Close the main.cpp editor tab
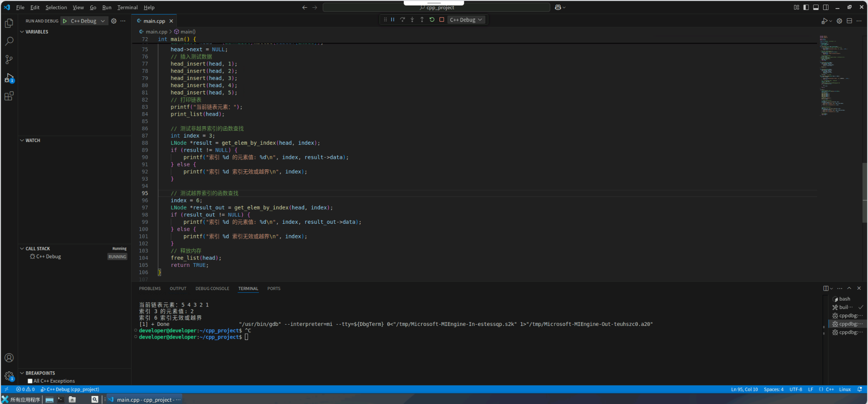This screenshot has height=404, width=868. click(171, 21)
